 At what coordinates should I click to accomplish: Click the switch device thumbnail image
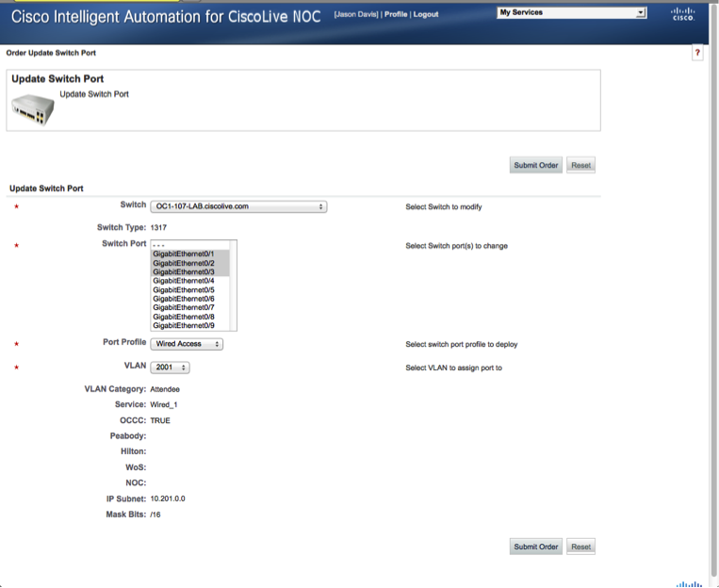33,109
